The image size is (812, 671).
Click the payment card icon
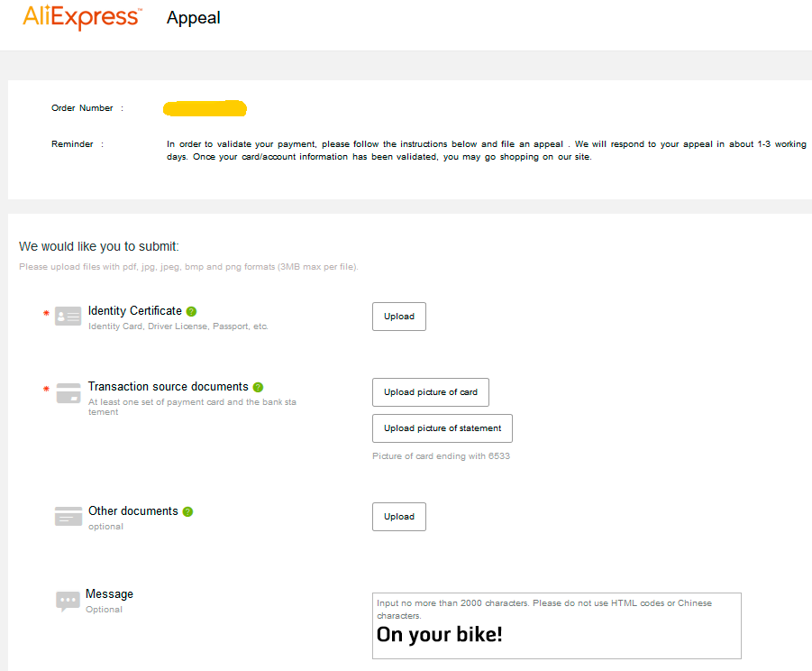pyautogui.click(x=68, y=392)
